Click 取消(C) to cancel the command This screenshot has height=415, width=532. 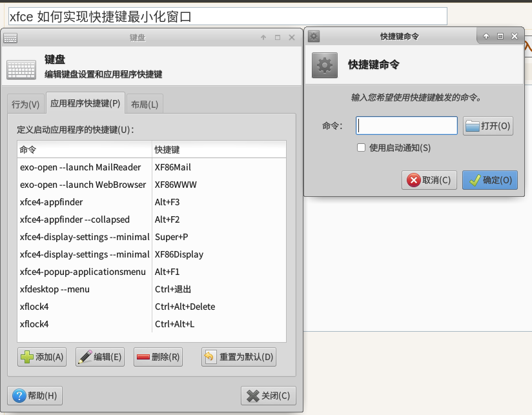[429, 180]
